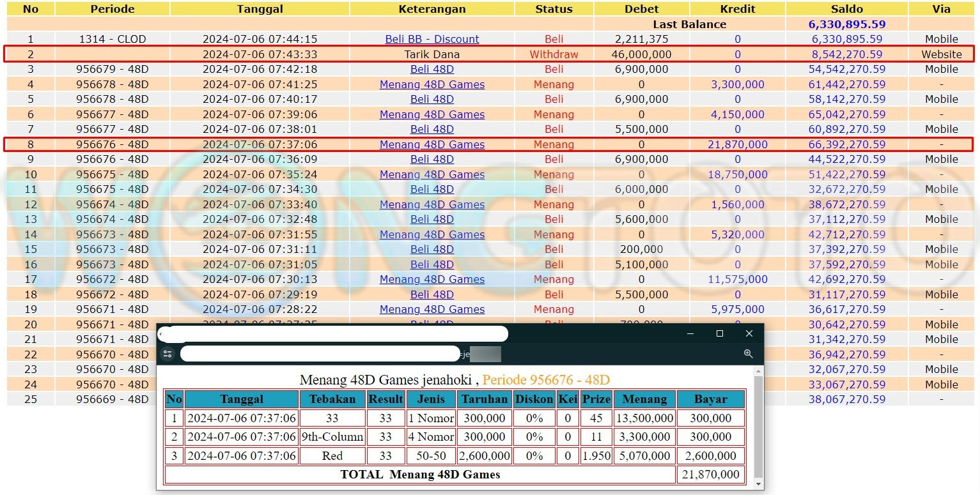Click the zoom magnifier icon in popup

[748, 354]
